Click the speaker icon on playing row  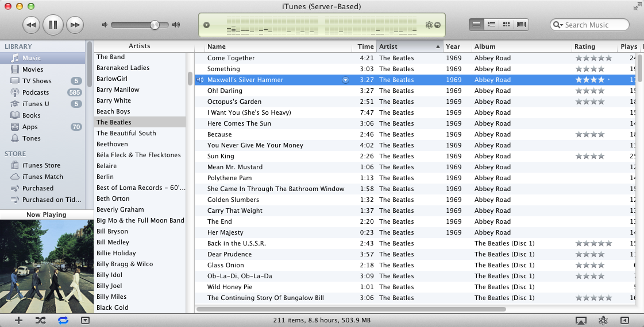(200, 80)
